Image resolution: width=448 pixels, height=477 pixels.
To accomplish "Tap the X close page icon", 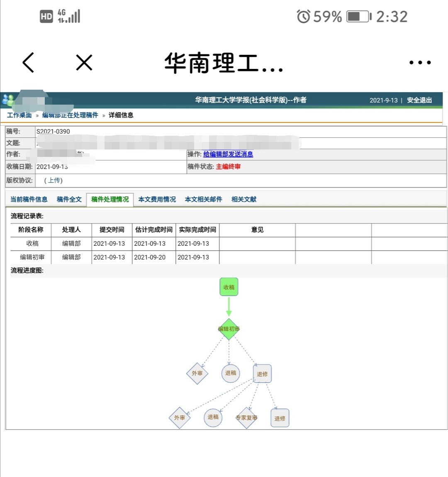I will [84, 63].
